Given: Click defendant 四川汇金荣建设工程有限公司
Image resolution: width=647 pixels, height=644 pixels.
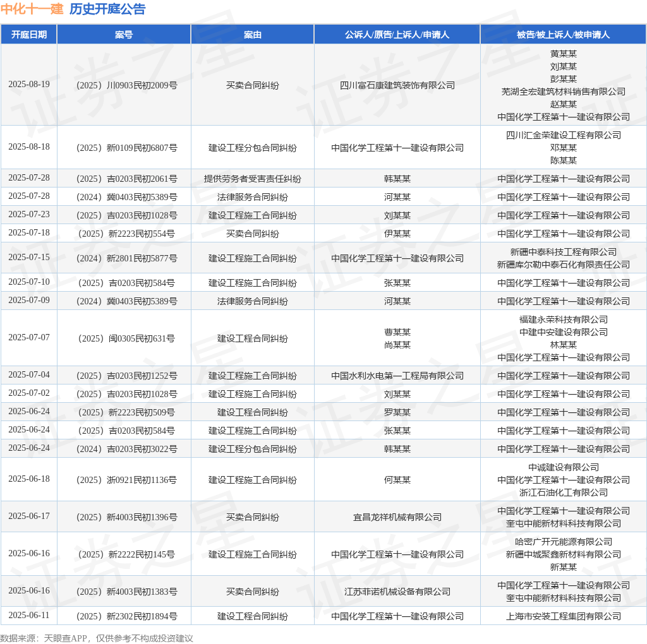Looking at the screenshot, I should [x=563, y=135].
